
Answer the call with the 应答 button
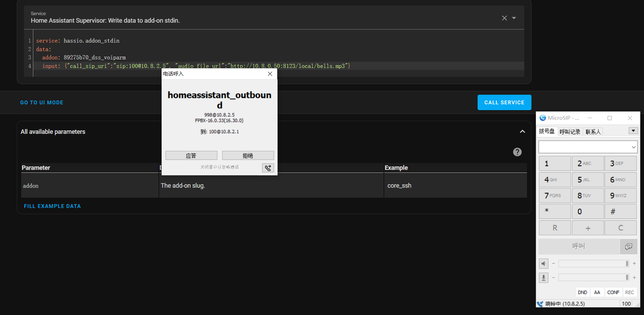(191, 155)
